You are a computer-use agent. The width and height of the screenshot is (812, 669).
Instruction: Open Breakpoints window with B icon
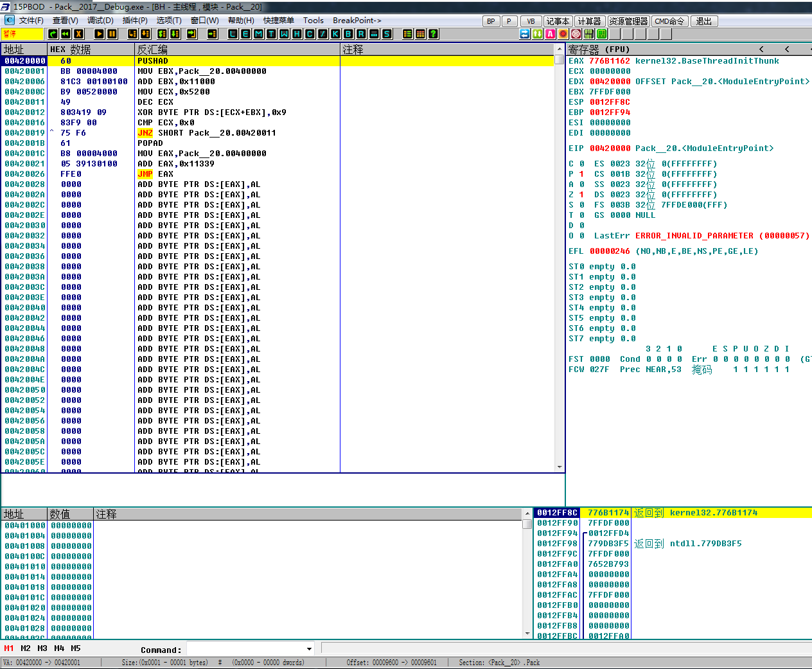(x=348, y=34)
